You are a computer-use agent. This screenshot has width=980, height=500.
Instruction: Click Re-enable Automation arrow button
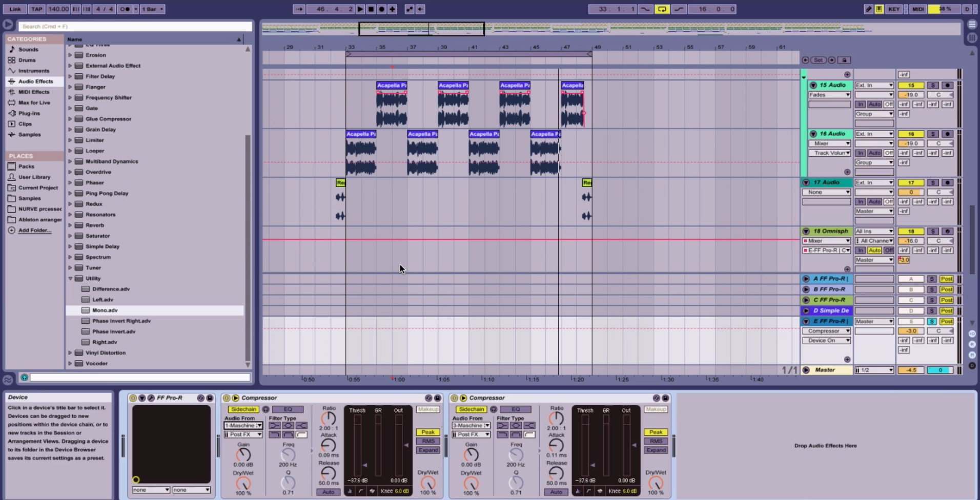(x=420, y=9)
